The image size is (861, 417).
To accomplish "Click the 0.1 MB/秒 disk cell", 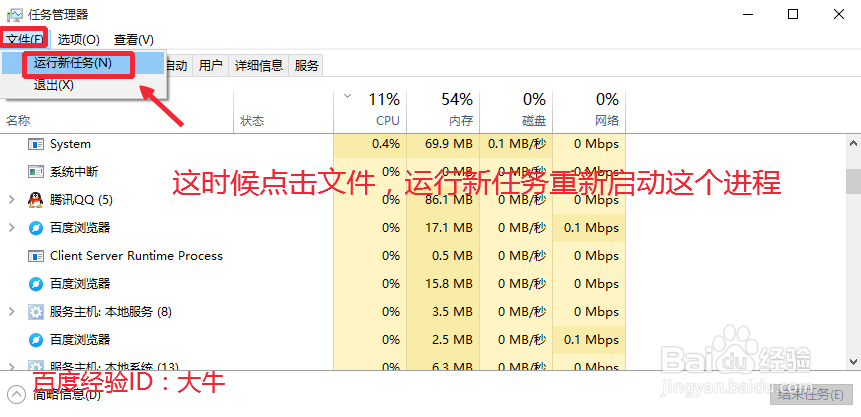I will [x=517, y=144].
